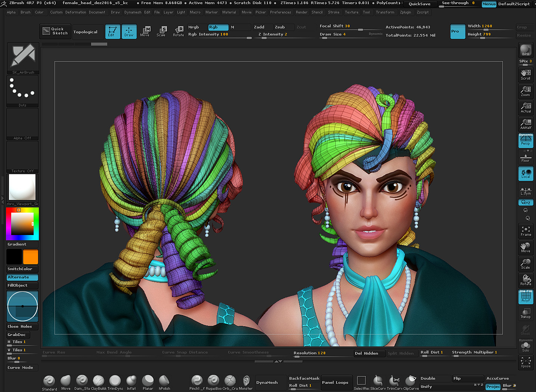Click the Scale icon in top toolbar

[161, 31]
